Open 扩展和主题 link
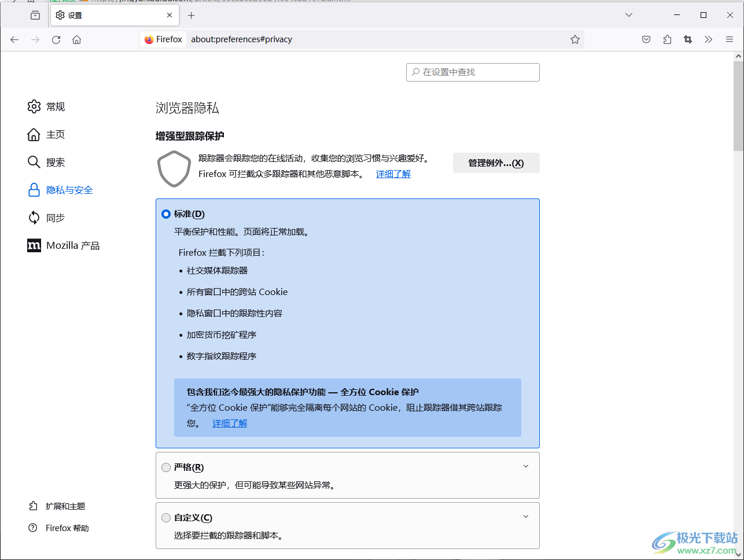The image size is (744, 560). [x=57, y=506]
